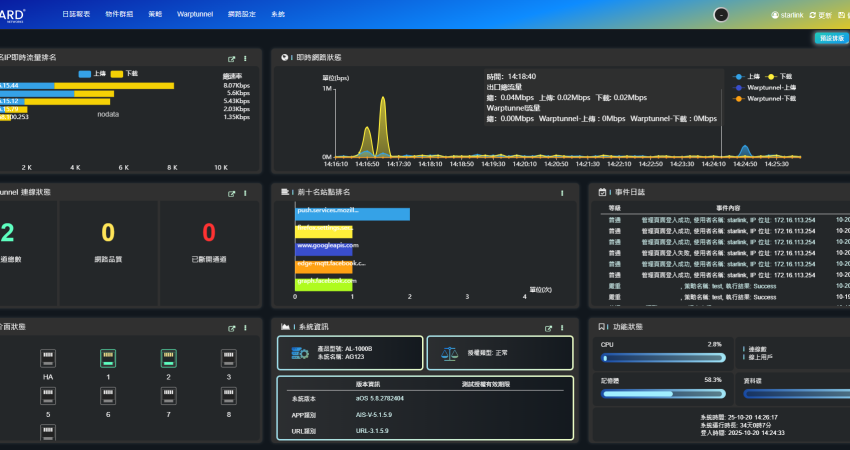This screenshot has height=450, width=850.
Task: Click the HA port icon
Action: [x=48, y=358]
